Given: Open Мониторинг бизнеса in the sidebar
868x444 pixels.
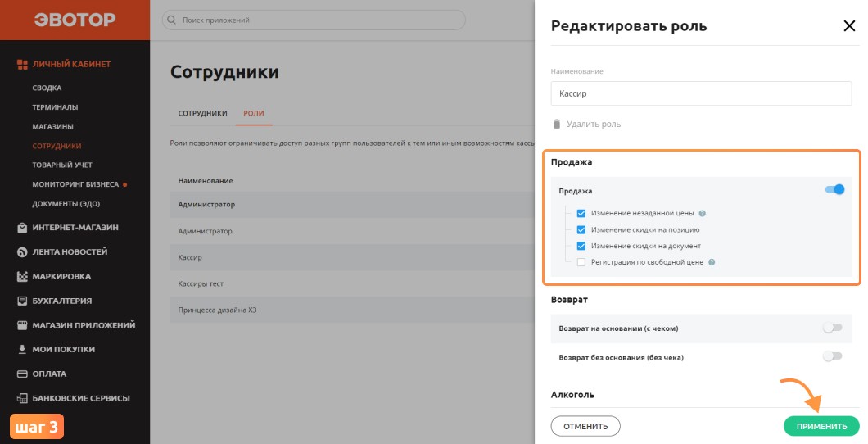Looking at the screenshot, I should [75, 184].
